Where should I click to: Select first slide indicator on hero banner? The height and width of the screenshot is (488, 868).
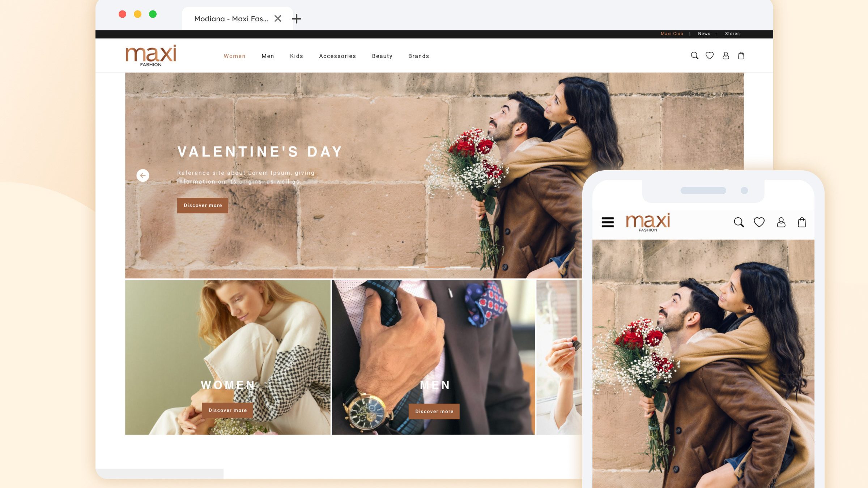tap(409, 267)
